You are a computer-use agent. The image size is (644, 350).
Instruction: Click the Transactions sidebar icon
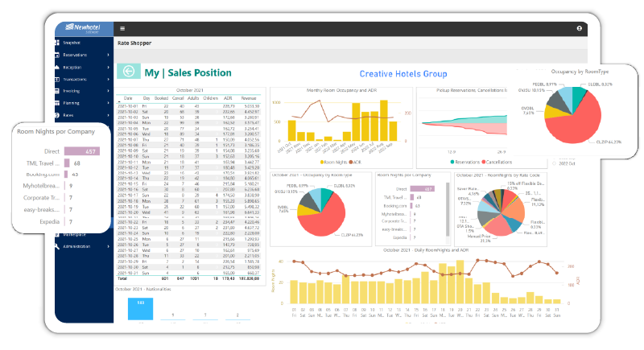click(x=57, y=79)
